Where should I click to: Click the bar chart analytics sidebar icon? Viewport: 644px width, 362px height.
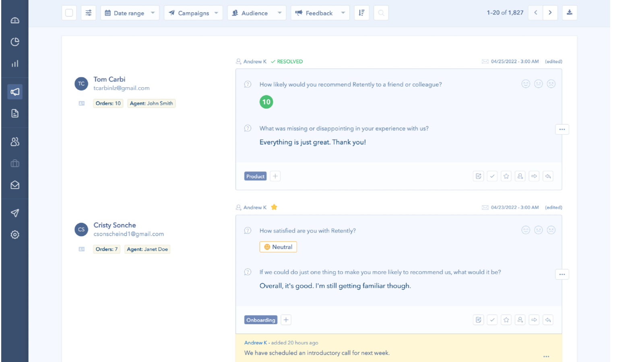coord(15,64)
